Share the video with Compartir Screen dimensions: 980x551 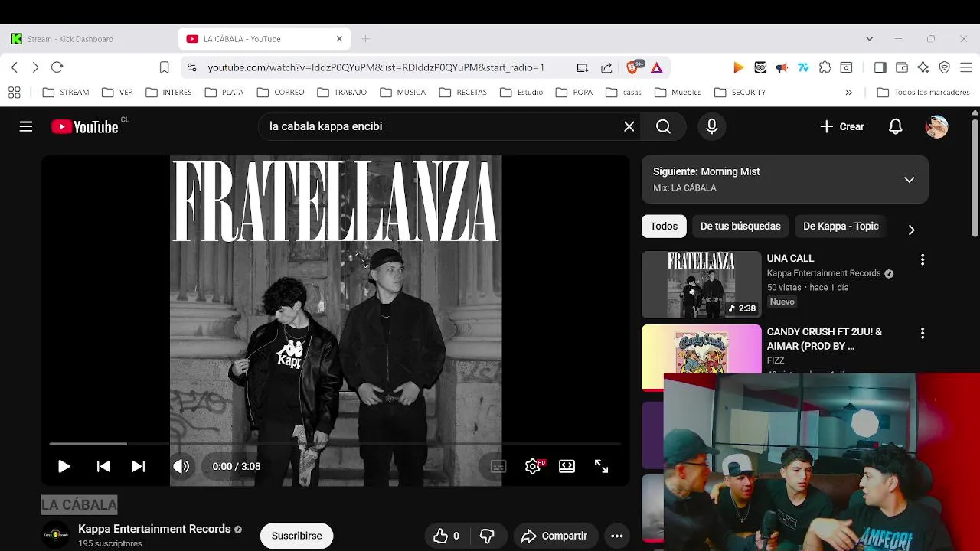point(554,536)
